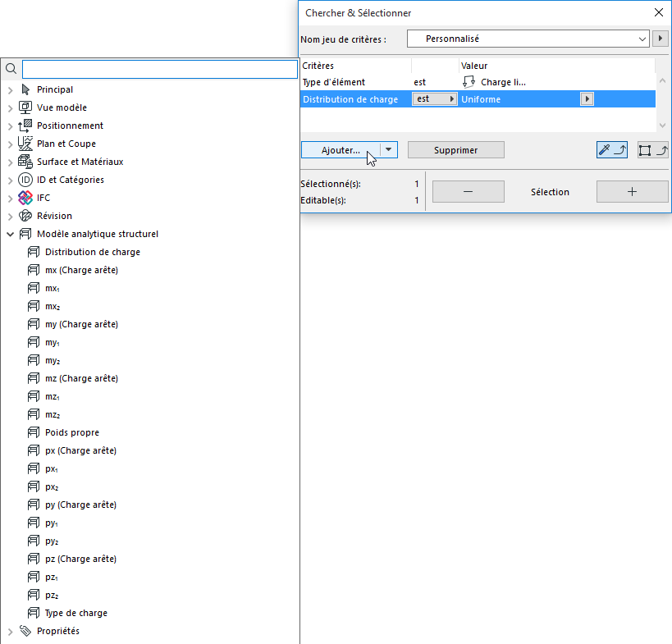
Task: Select mz (Charge arête) criterion
Action: coord(81,378)
